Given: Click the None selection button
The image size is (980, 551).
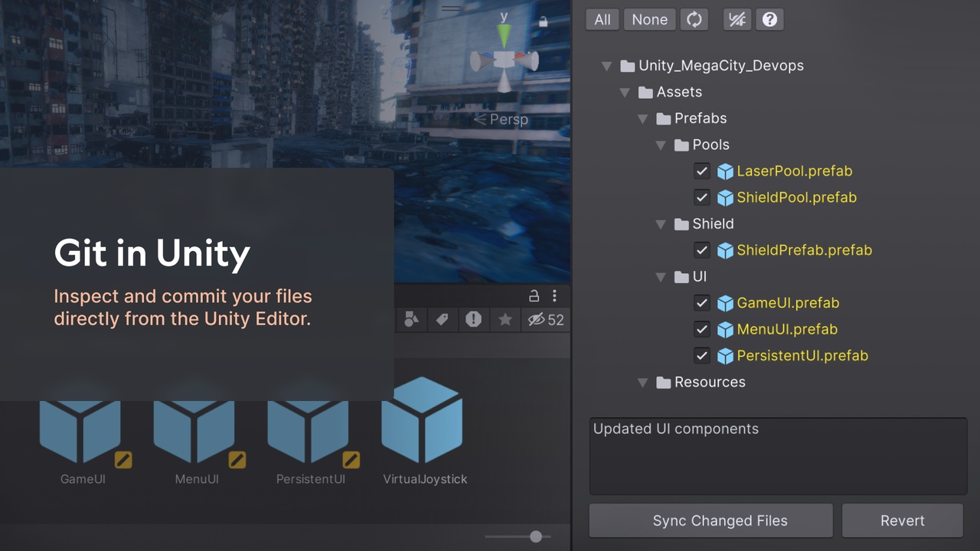Looking at the screenshot, I should click(x=649, y=19).
